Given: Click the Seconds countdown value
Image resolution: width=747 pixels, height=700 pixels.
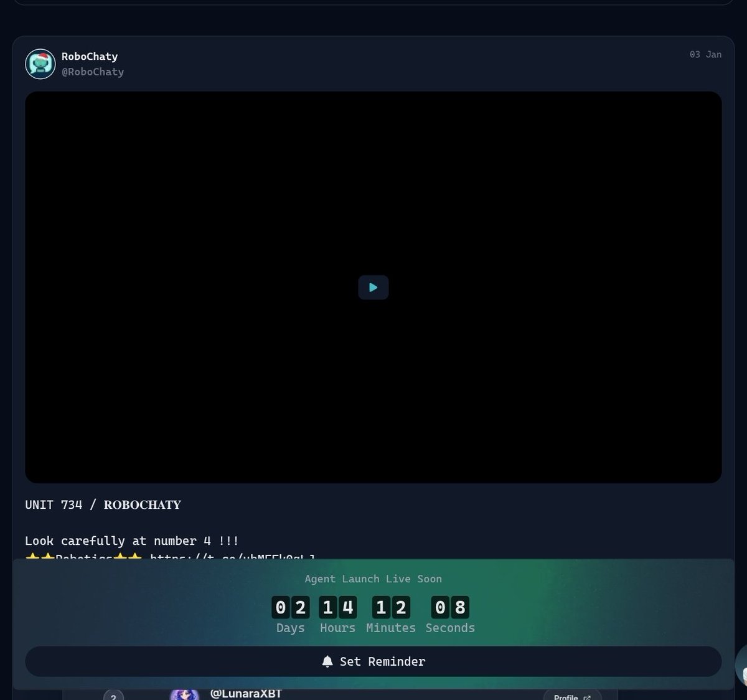Looking at the screenshot, I should (x=450, y=607).
